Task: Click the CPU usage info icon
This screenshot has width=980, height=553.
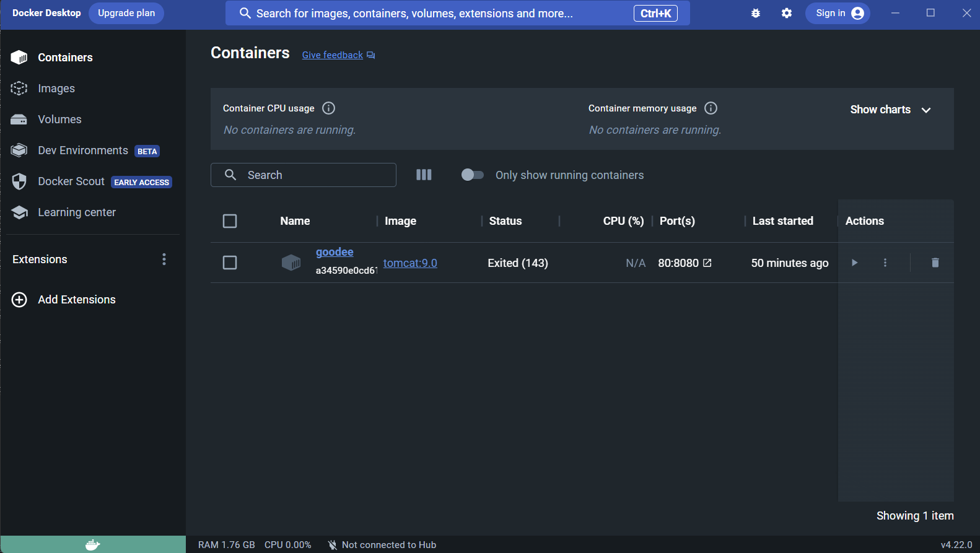Action: (329, 108)
